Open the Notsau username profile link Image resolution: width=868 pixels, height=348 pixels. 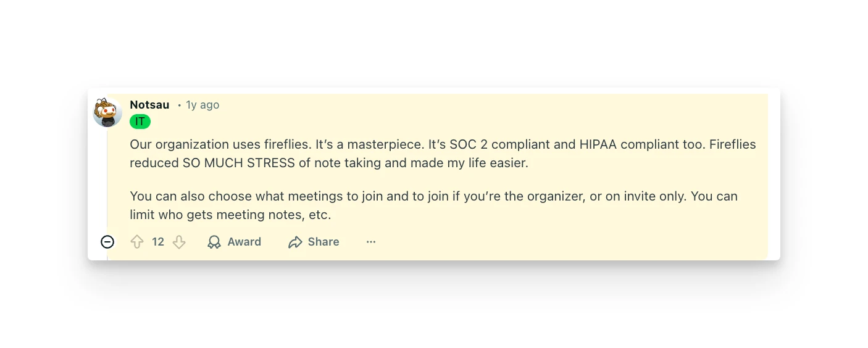point(149,105)
